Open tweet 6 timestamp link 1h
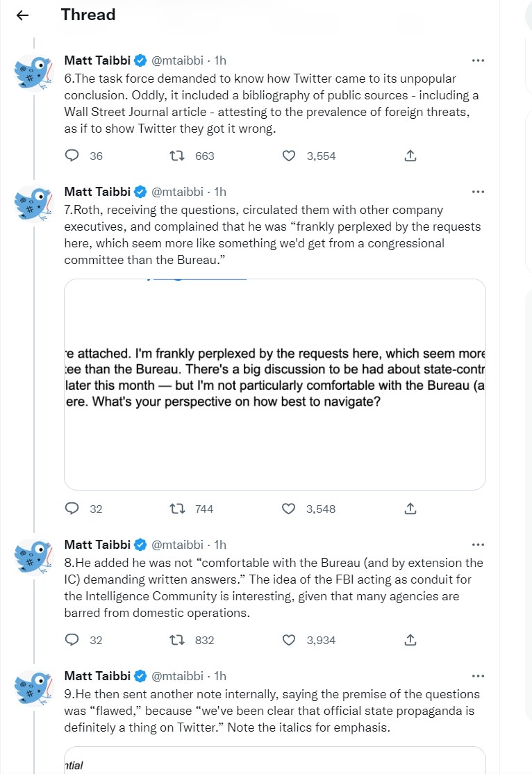This screenshot has height=774, width=532. pyautogui.click(x=220, y=60)
